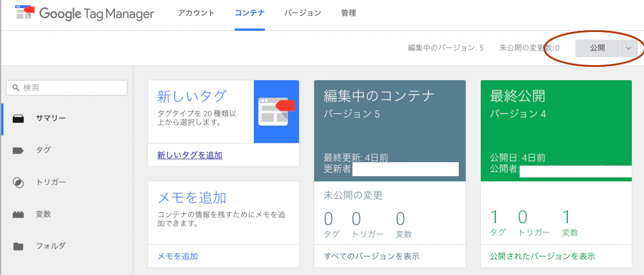
Task: Click the new tag illustration icon
Action: click(x=276, y=112)
